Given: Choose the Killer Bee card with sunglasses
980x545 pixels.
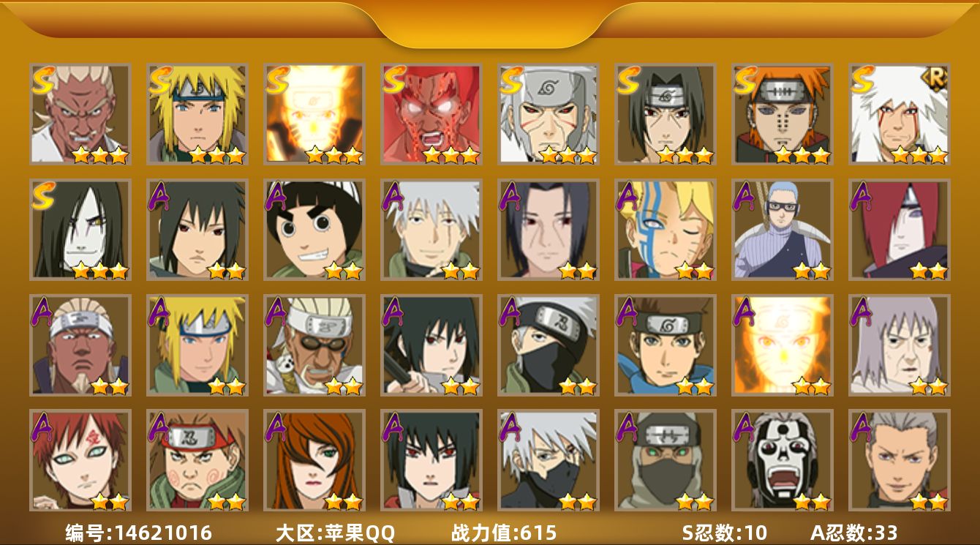Looking at the screenshot, I should (x=314, y=345).
